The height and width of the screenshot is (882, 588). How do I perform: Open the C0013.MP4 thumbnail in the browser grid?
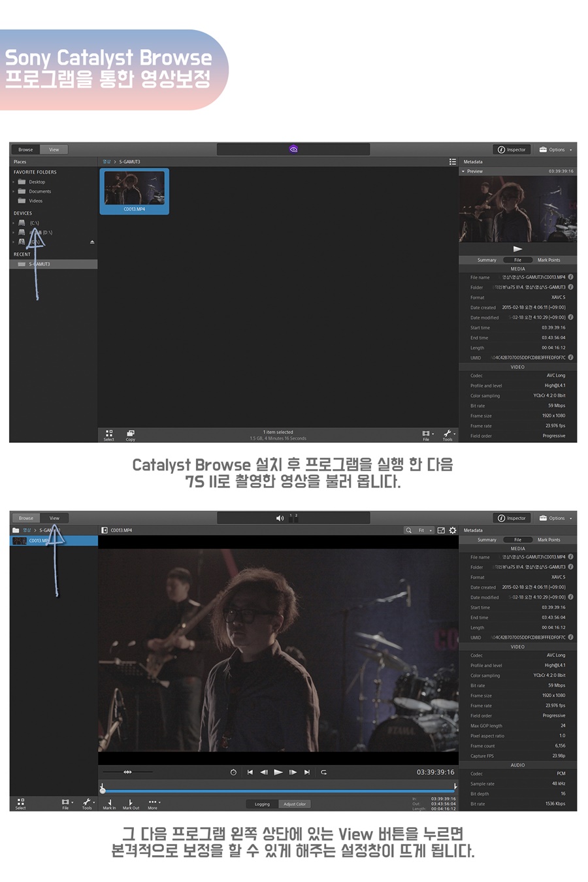tap(135, 191)
